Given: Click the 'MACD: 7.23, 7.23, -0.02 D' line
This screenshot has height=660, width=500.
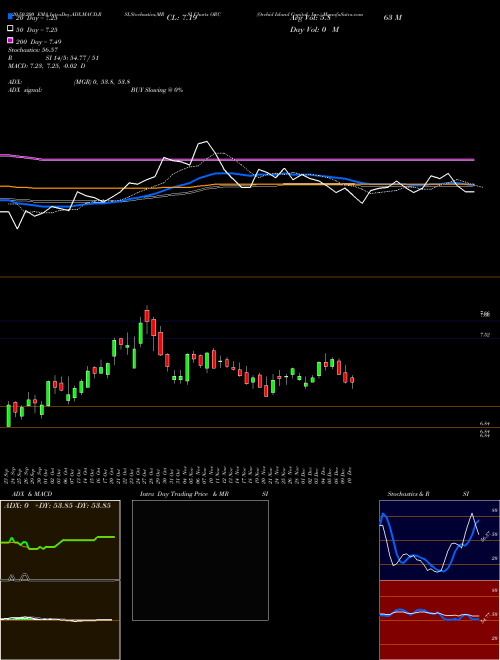Looking at the screenshot, I should click(46, 66).
